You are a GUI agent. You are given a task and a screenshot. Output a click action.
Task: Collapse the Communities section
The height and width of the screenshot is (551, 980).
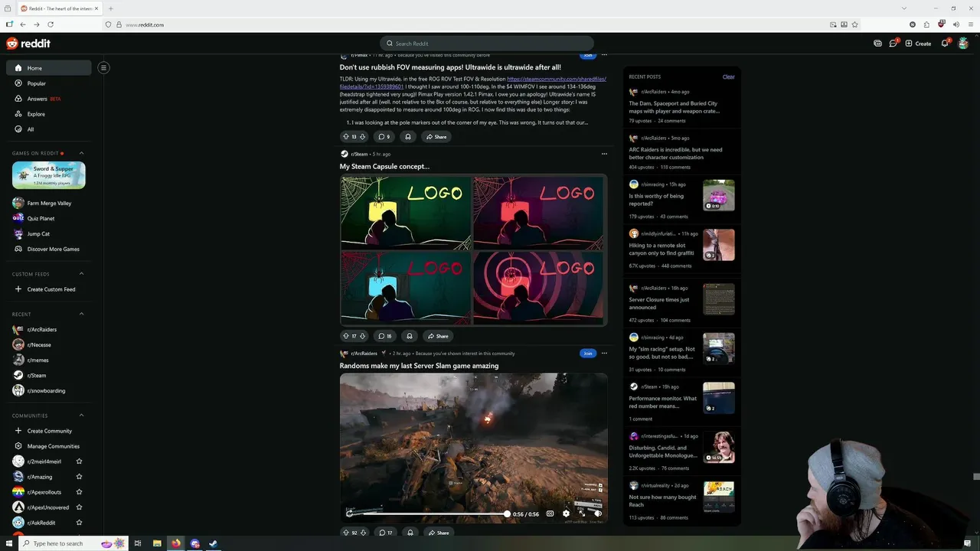click(81, 416)
